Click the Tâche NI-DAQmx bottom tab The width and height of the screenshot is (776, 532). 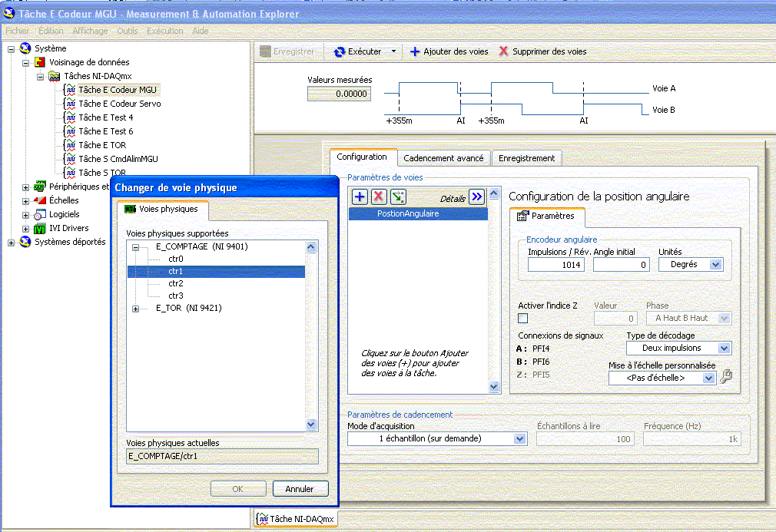tap(297, 519)
